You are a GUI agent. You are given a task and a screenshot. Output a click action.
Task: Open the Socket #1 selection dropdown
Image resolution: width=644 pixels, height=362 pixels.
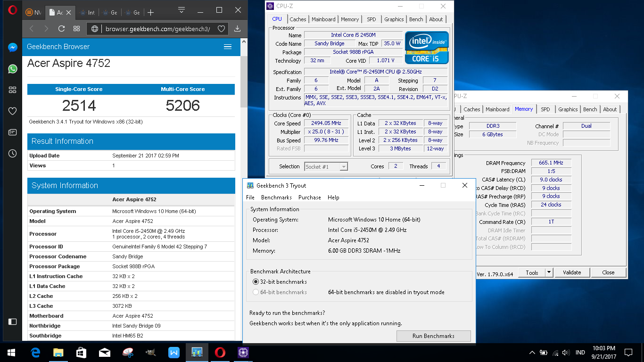326,166
